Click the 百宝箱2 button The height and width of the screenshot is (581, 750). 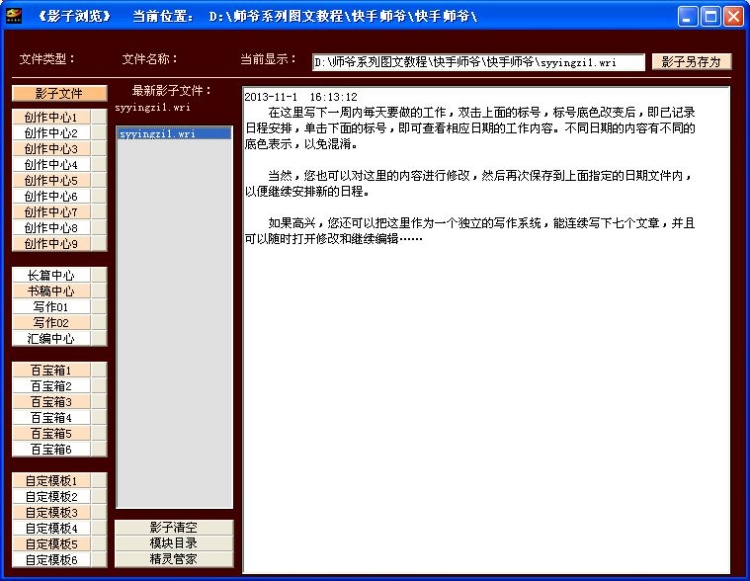pos(51,385)
